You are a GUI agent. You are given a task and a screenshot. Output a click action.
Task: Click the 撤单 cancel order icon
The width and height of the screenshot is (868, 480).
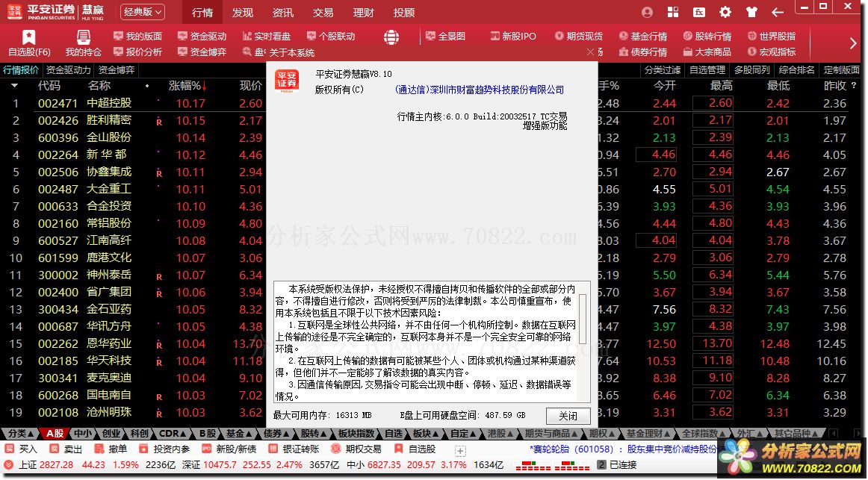click(x=99, y=449)
